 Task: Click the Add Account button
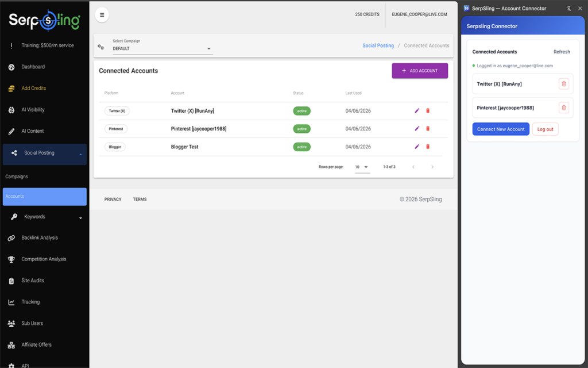coord(420,71)
